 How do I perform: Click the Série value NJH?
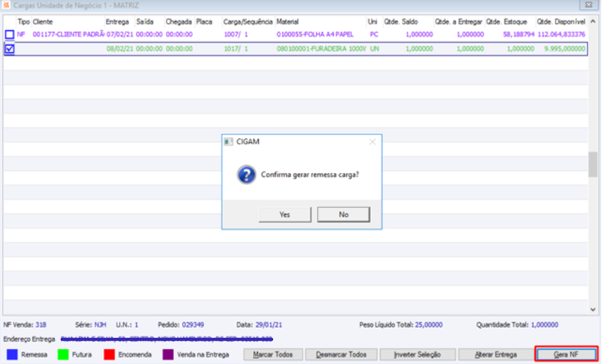(100, 325)
